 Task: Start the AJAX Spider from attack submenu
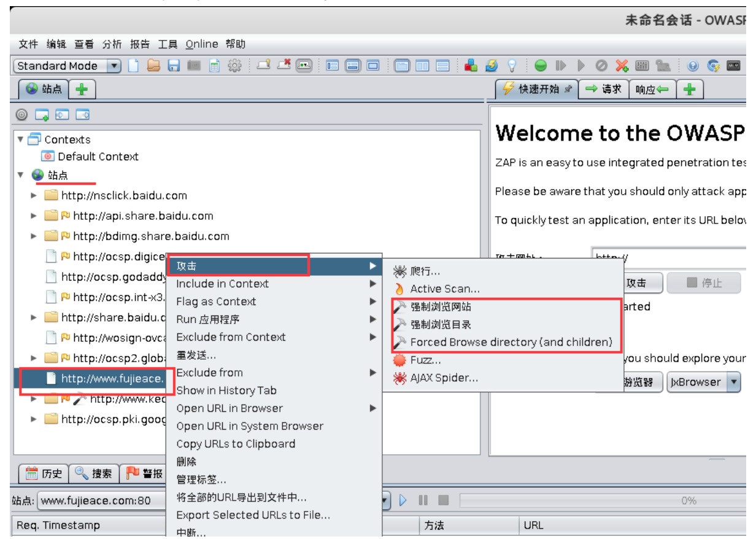pyautogui.click(x=439, y=378)
